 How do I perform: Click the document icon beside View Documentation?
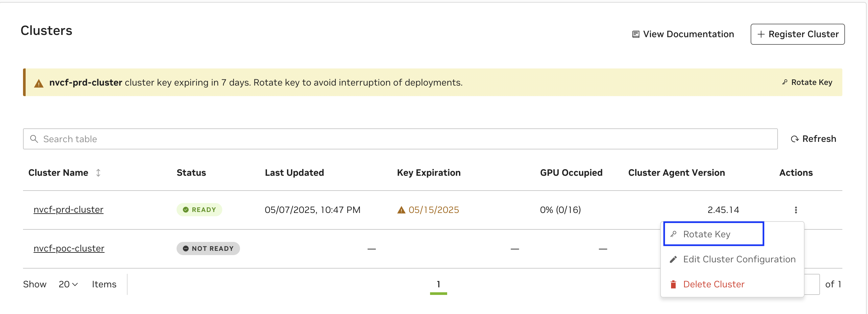636,35
